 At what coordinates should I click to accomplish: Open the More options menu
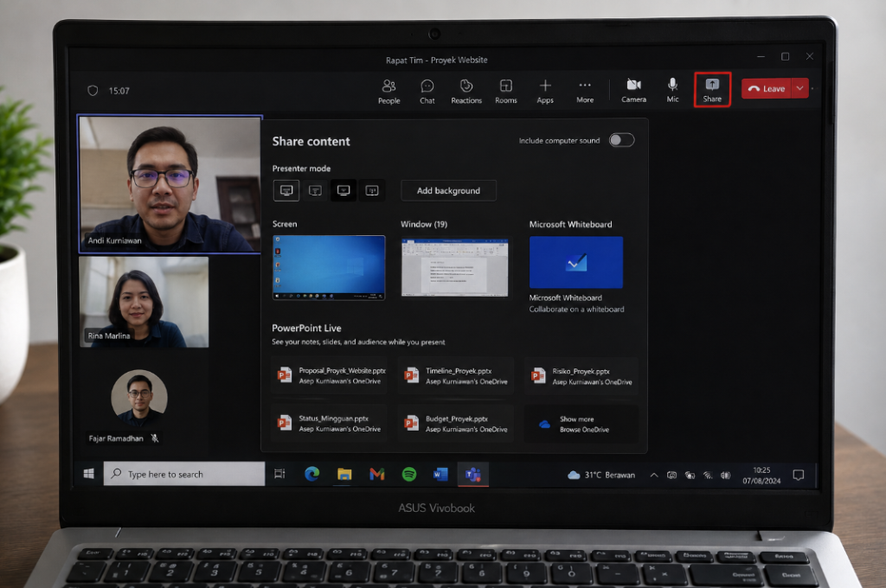point(585,91)
